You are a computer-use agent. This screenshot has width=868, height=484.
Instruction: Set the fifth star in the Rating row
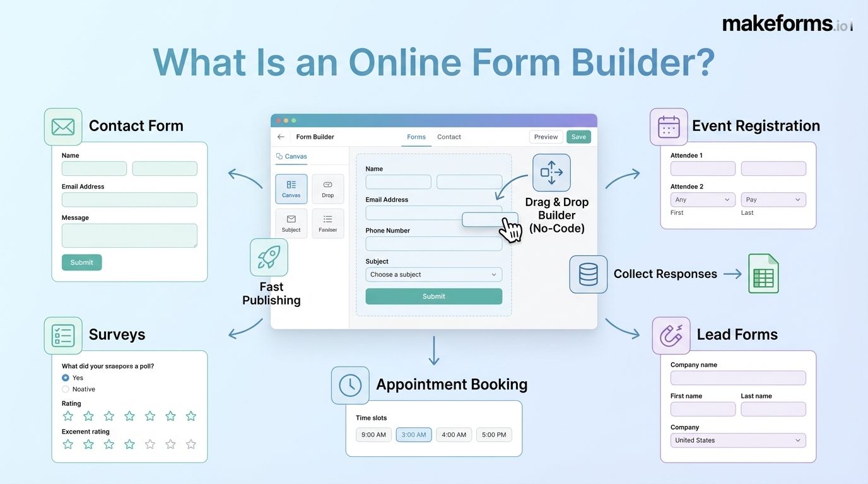[150, 415]
